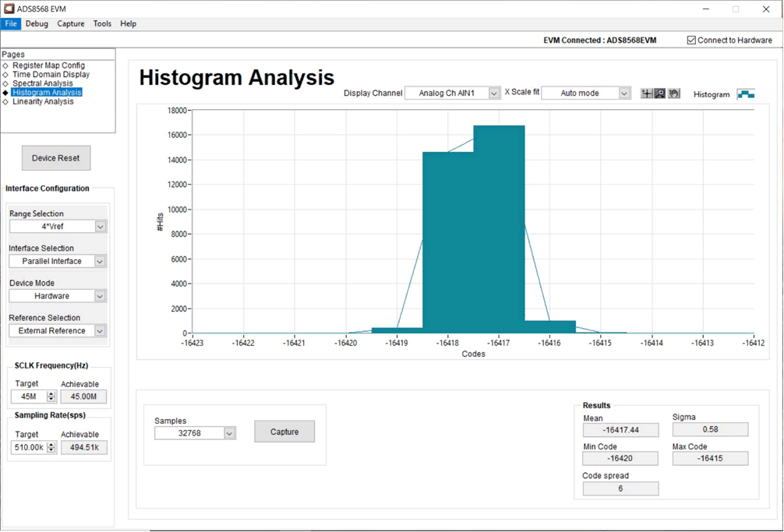Click the Sampling Rate Target input field
784x532 pixels.
pyautogui.click(x=28, y=447)
